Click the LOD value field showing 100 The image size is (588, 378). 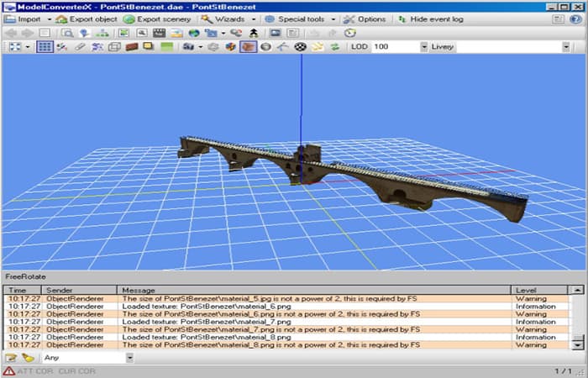396,47
